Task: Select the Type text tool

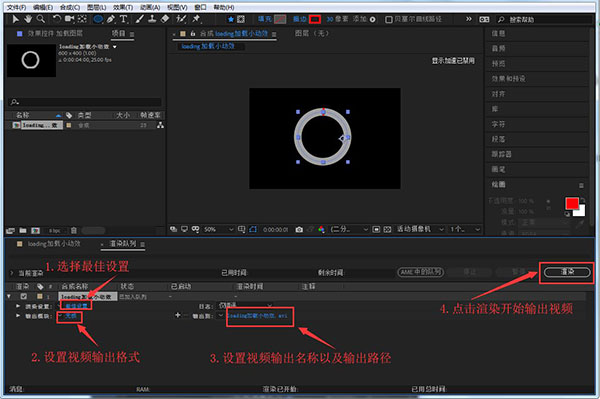Action: point(123,19)
